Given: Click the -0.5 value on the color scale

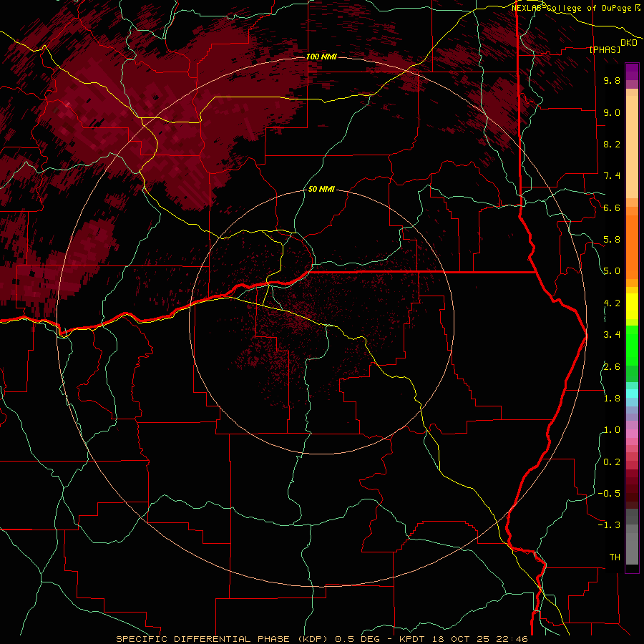Looking at the screenshot, I should pyautogui.click(x=609, y=494).
